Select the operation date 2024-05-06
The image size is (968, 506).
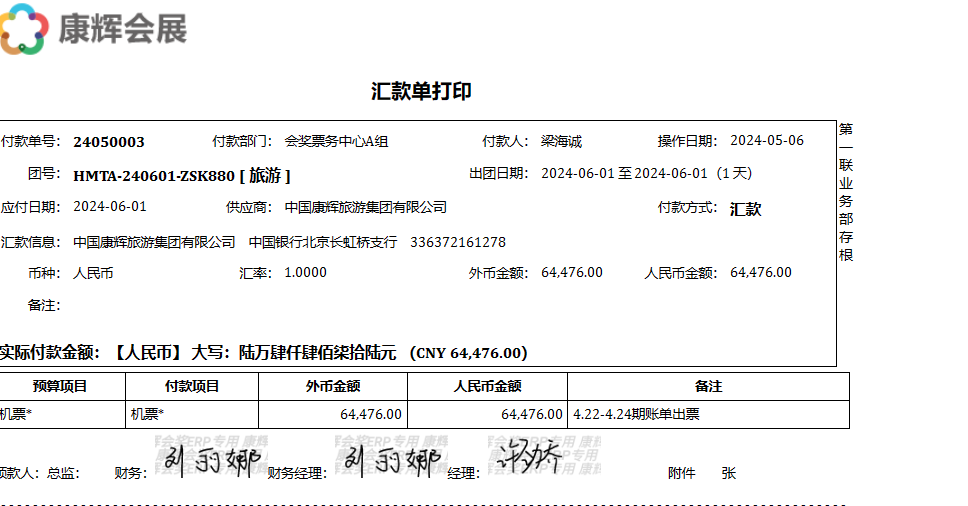tap(767, 141)
